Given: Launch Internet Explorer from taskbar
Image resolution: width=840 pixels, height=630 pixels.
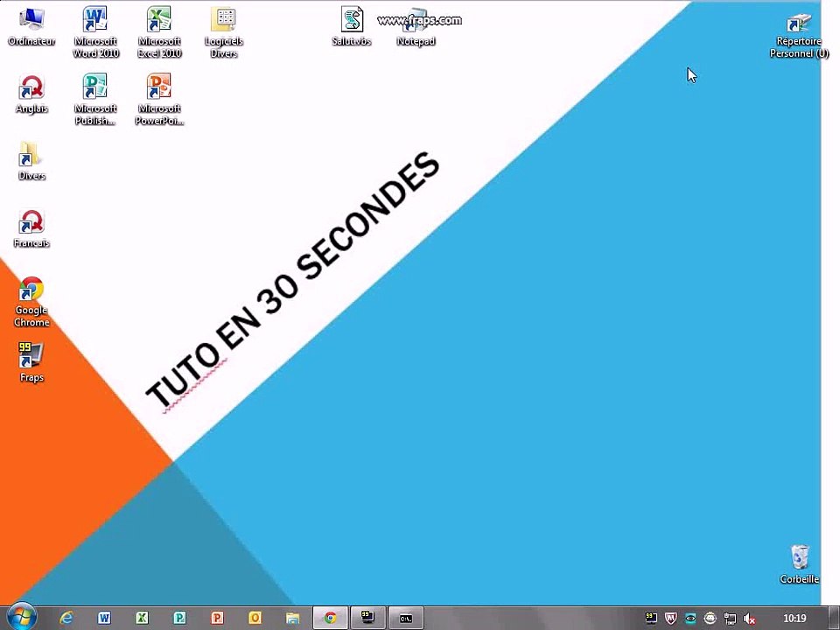Looking at the screenshot, I should tap(67, 619).
